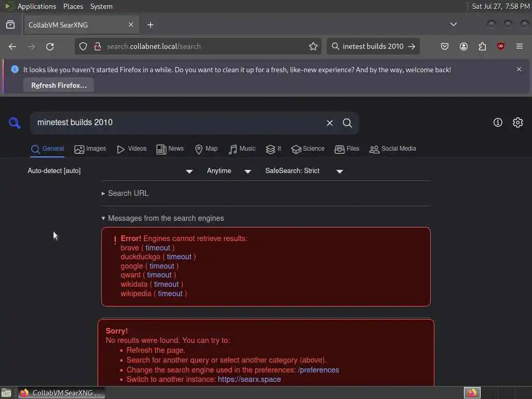Open the Firefox account icon
The width and height of the screenshot is (532, 399).
pos(463,46)
